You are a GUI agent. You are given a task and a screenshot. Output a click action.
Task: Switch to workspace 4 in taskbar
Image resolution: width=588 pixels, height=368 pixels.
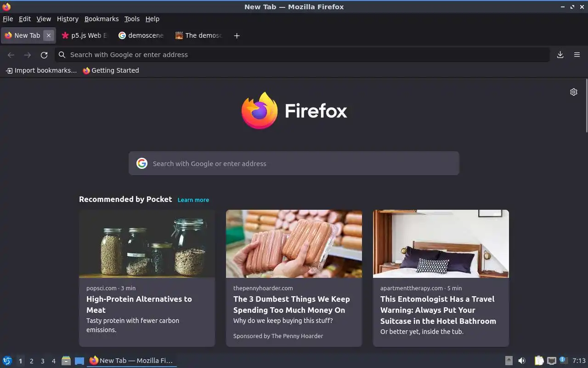(54, 361)
